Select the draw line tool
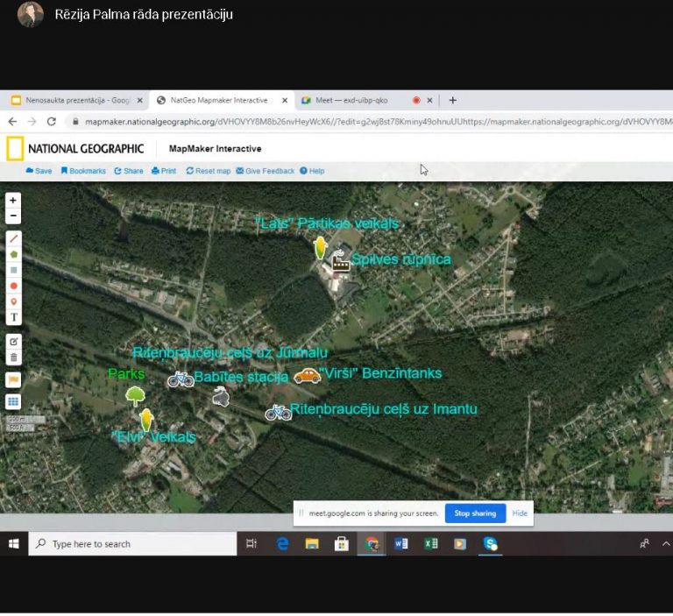673x616 pixels. click(x=14, y=238)
